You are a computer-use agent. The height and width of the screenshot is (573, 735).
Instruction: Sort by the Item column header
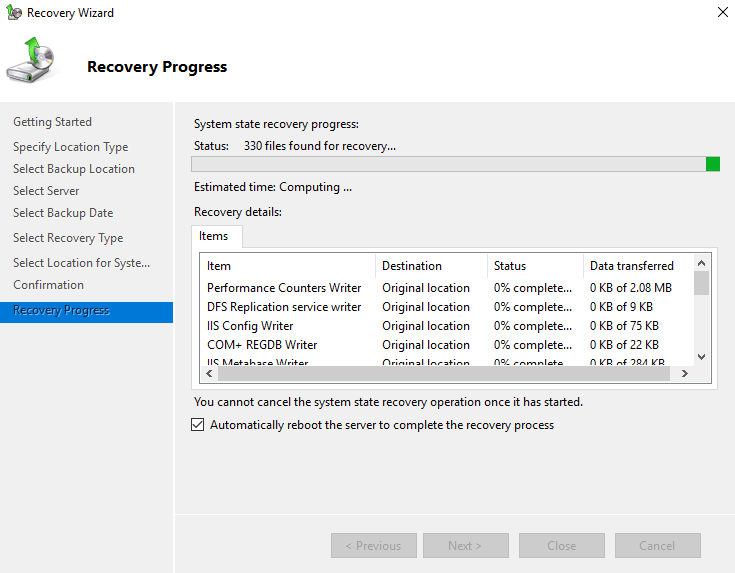[x=288, y=266]
